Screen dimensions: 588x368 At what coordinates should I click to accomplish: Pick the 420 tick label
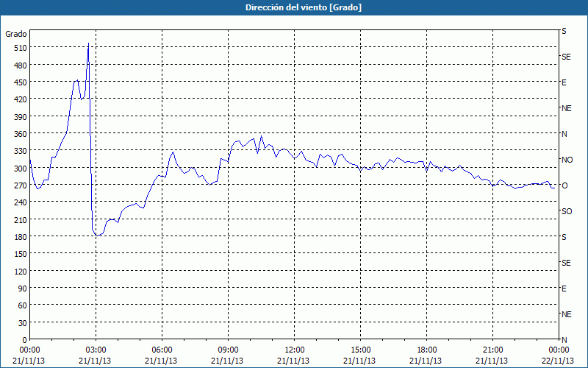[x=21, y=99]
